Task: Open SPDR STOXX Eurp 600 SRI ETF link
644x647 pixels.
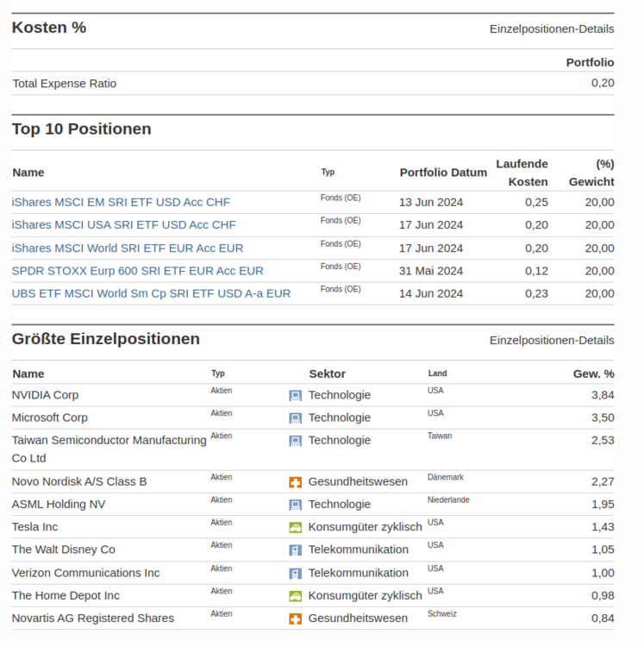Action: pyautogui.click(x=137, y=271)
